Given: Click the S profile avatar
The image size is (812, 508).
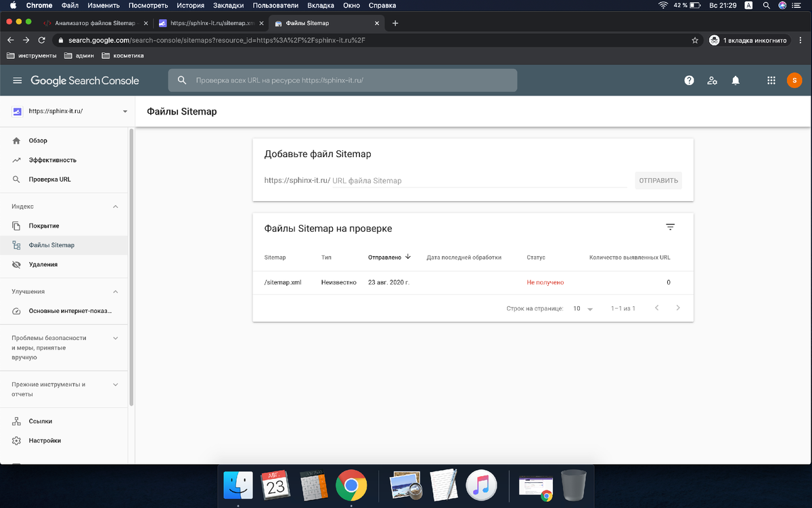Looking at the screenshot, I should (x=794, y=80).
